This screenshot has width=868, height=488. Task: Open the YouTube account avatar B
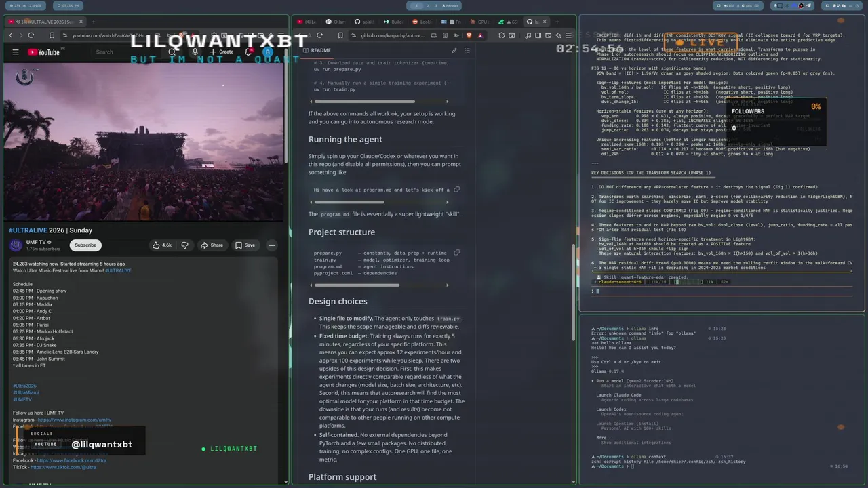click(x=268, y=52)
